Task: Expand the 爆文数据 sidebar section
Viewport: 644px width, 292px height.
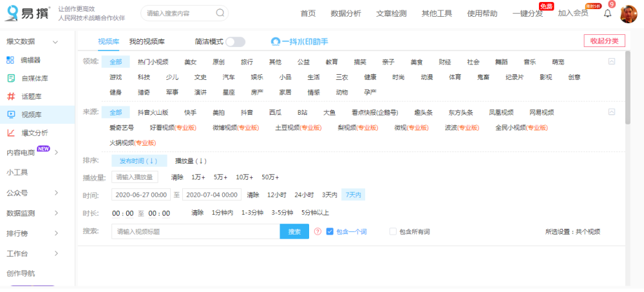Action: [x=55, y=42]
